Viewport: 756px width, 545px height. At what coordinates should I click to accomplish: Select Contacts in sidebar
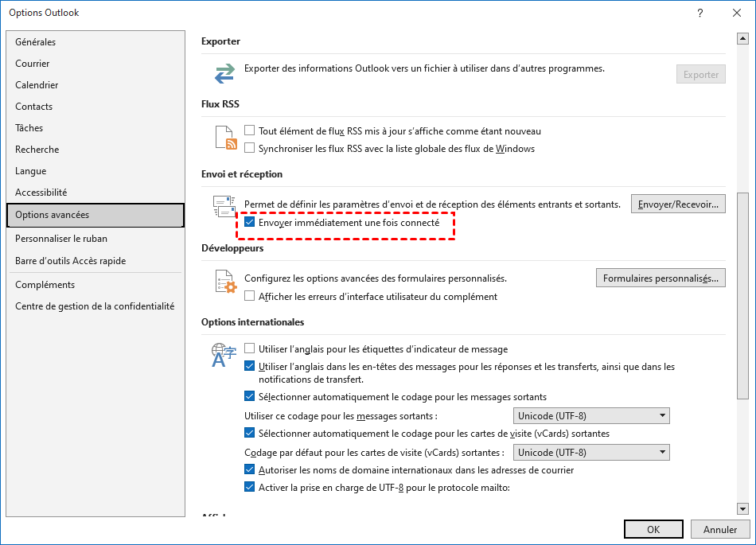tap(95, 107)
